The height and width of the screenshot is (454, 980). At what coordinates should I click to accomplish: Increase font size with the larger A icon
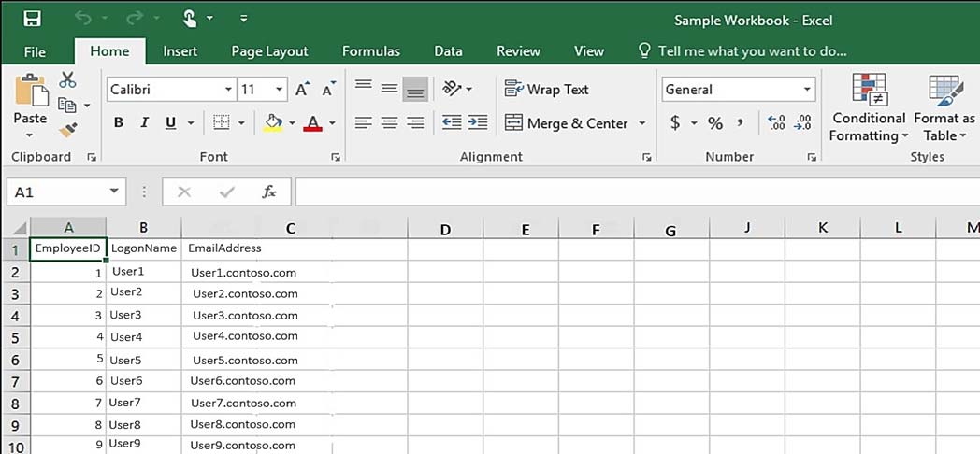[x=302, y=90]
